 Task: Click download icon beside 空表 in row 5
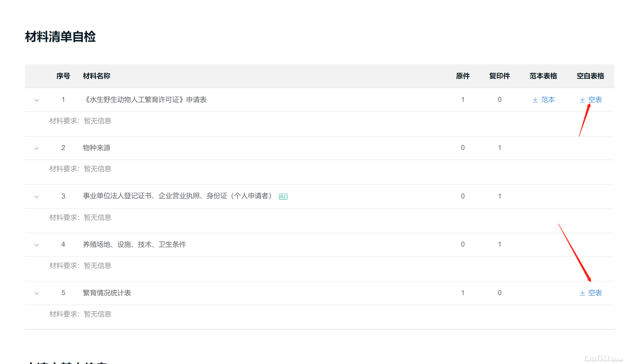pos(582,293)
